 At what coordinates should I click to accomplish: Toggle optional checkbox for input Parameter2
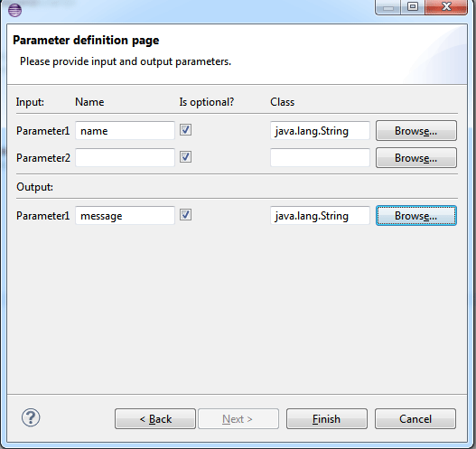[x=185, y=157]
